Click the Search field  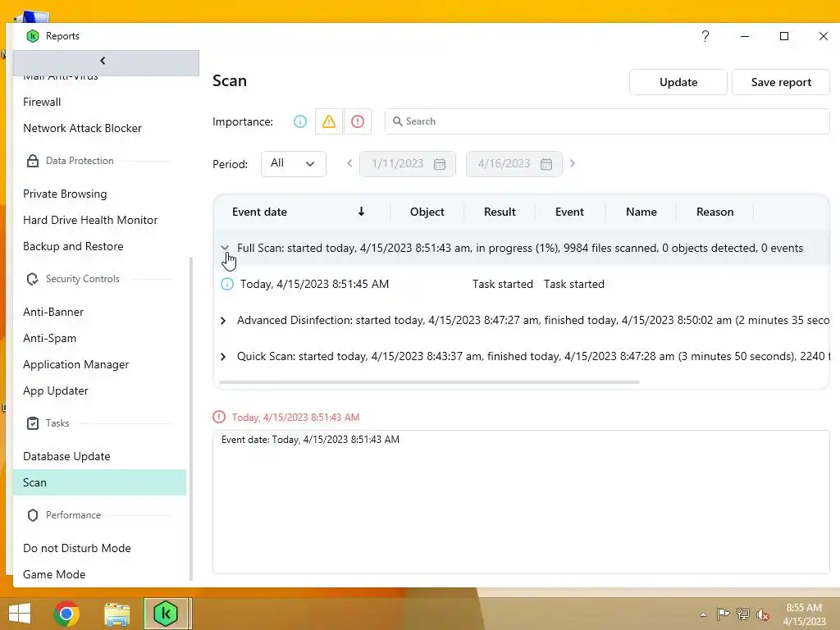(x=608, y=121)
